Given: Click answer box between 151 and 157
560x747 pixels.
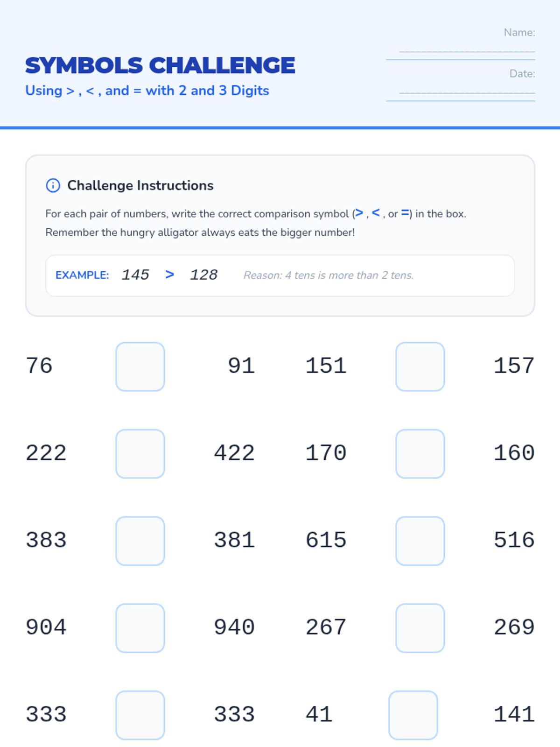Looking at the screenshot, I should (x=420, y=366).
